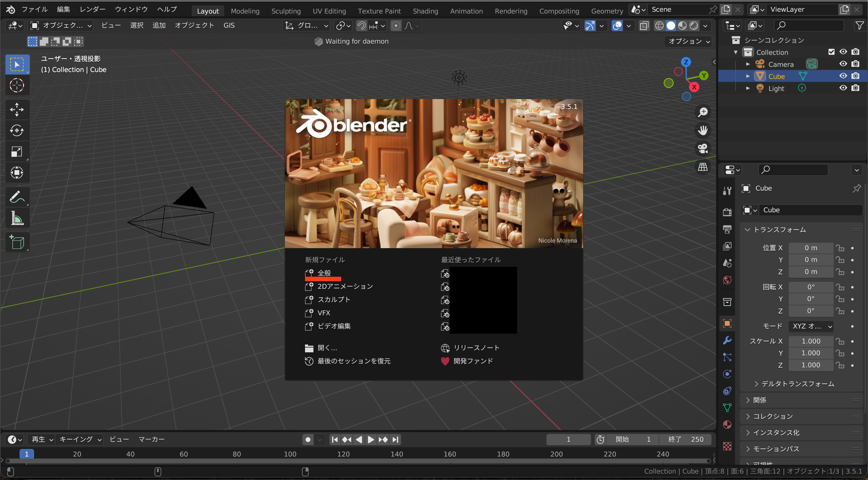
Task: Open the Material properties tab icon
Action: tap(727, 424)
